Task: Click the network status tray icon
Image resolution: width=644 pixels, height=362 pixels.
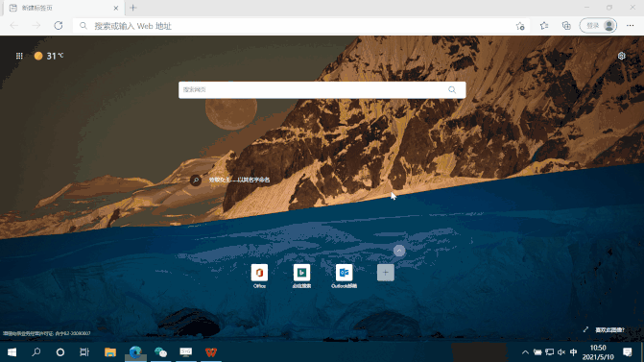Action: click(x=550, y=352)
